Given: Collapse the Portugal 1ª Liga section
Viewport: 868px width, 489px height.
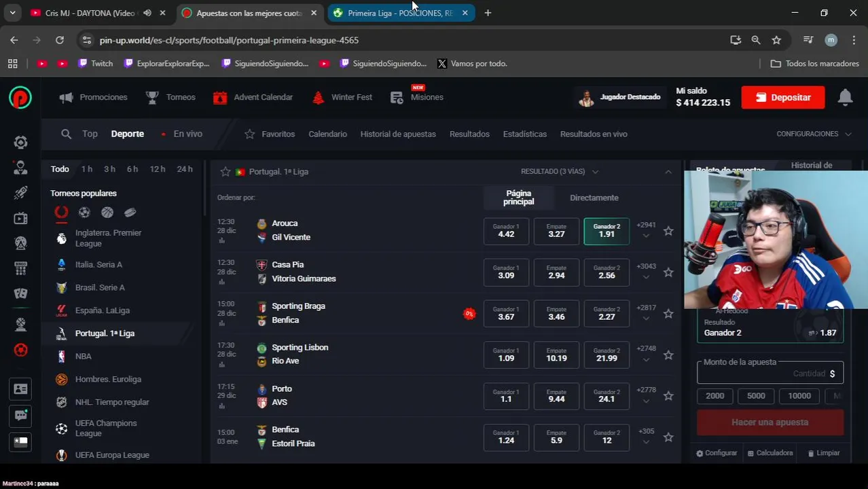Looking at the screenshot, I should pos(668,172).
